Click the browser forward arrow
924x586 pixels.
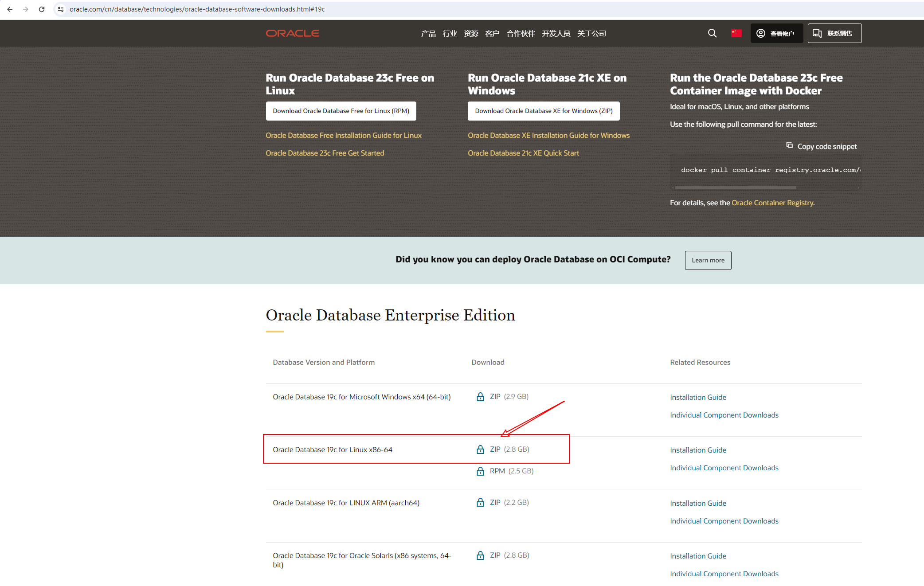[26, 9]
